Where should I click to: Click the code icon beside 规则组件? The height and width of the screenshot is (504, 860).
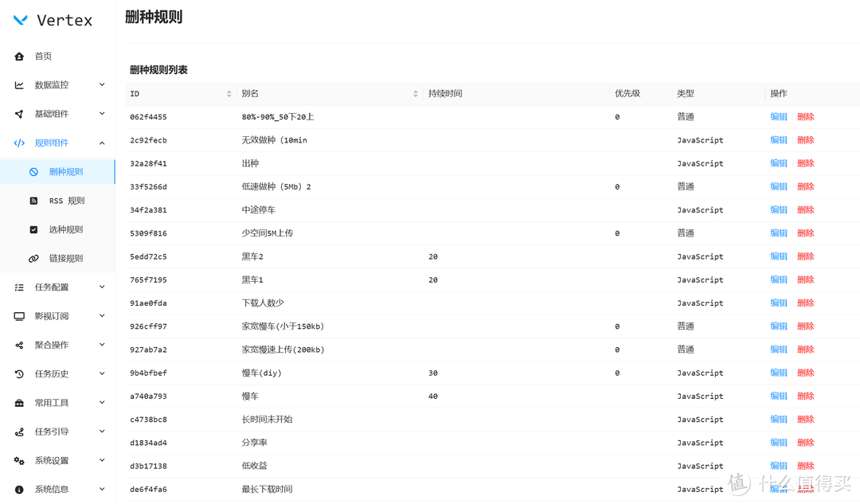(x=18, y=143)
